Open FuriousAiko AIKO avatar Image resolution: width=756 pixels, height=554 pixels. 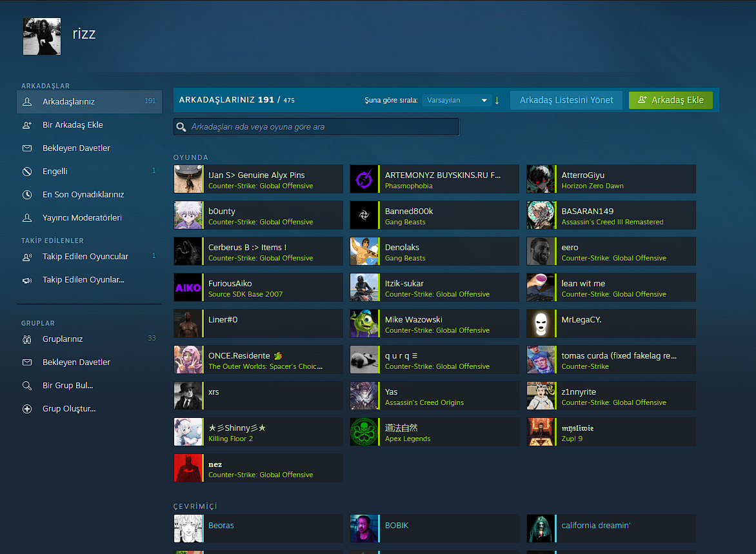[188, 288]
